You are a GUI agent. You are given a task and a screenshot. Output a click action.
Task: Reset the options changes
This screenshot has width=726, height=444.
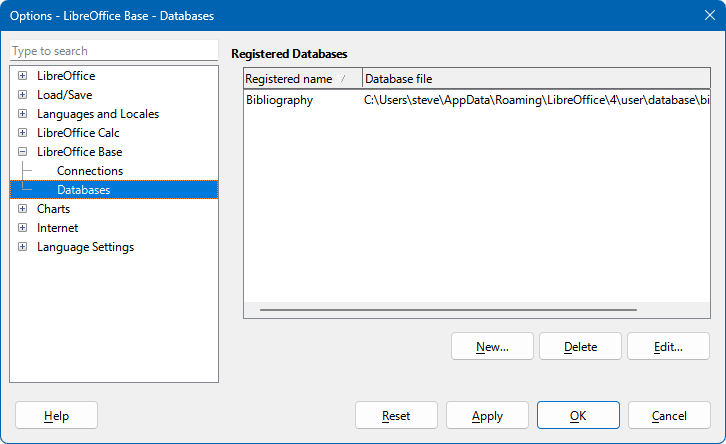396,415
